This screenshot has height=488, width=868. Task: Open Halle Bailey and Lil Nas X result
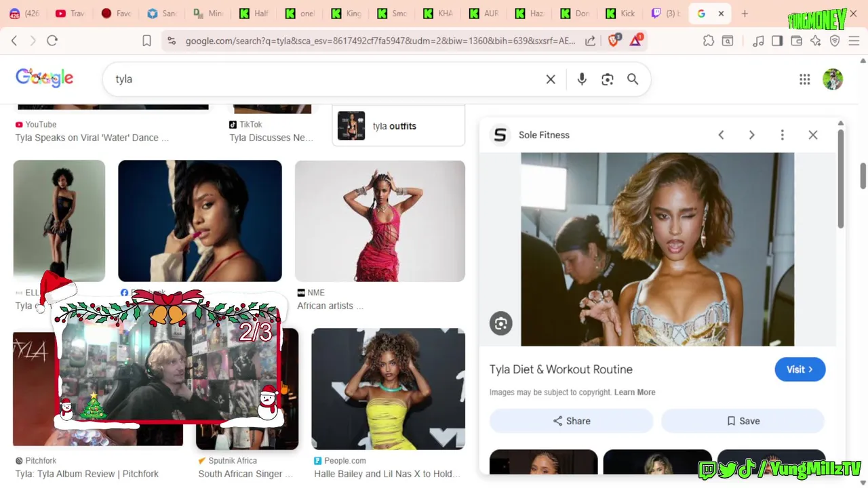tap(387, 474)
